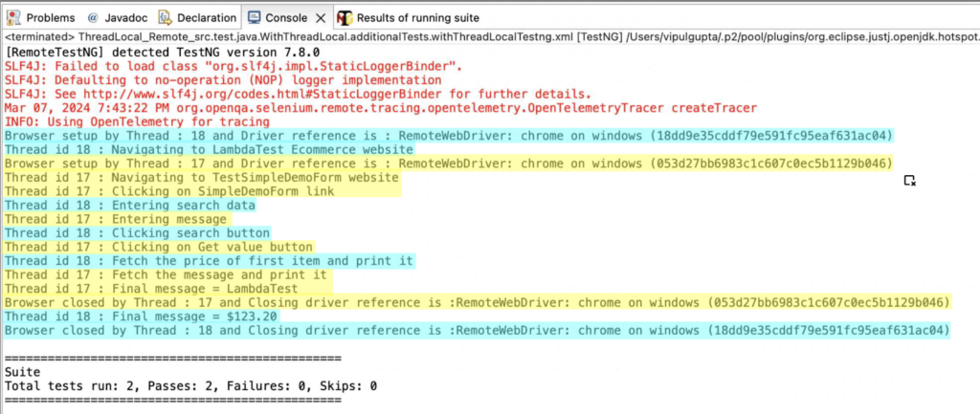The image size is (980, 414).
Task: Click the Total tests run summary line
Action: [x=190, y=386]
